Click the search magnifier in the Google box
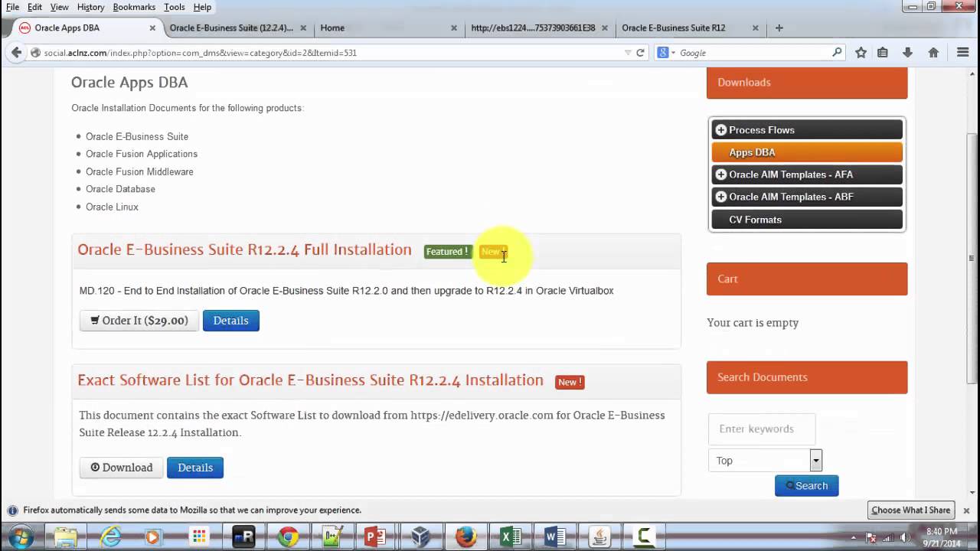Image resolution: width=980 pixels, height=551 pixels. (x=837, y=53)
